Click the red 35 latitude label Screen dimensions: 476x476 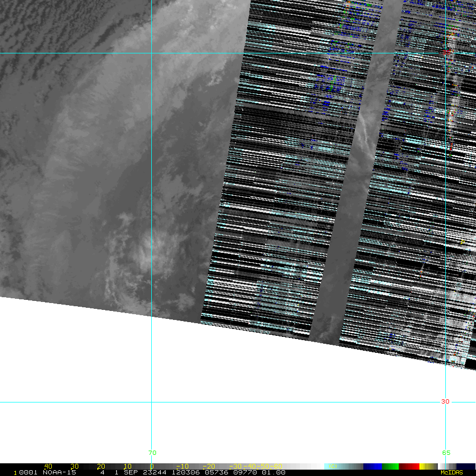click(x=446, y=53)
